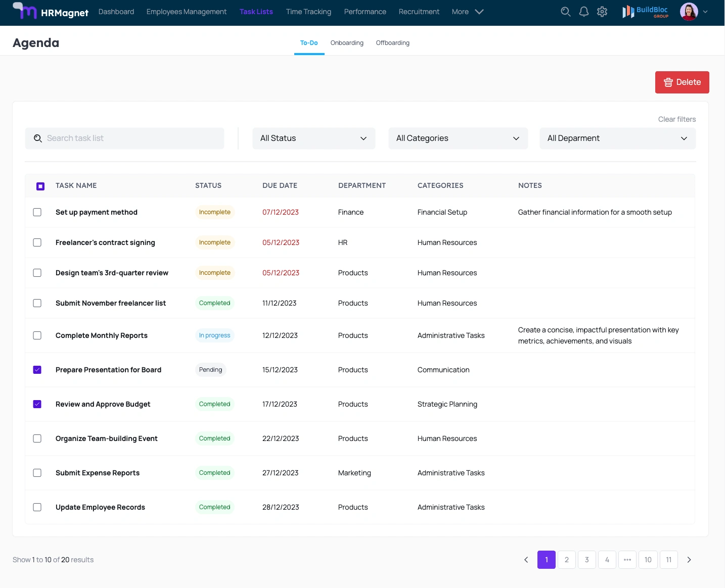
Task: Select Submit Expense Reports checkbox
Action: 37,473
